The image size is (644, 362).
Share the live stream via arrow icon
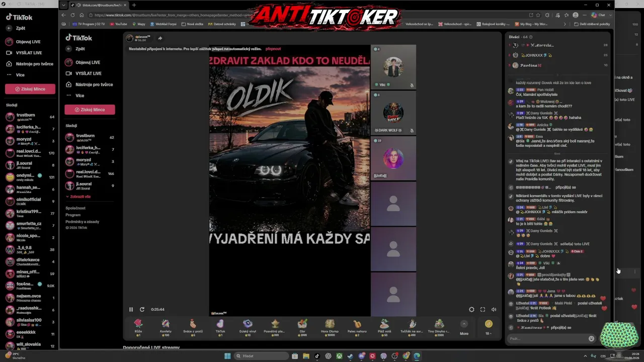pos(160,38)
